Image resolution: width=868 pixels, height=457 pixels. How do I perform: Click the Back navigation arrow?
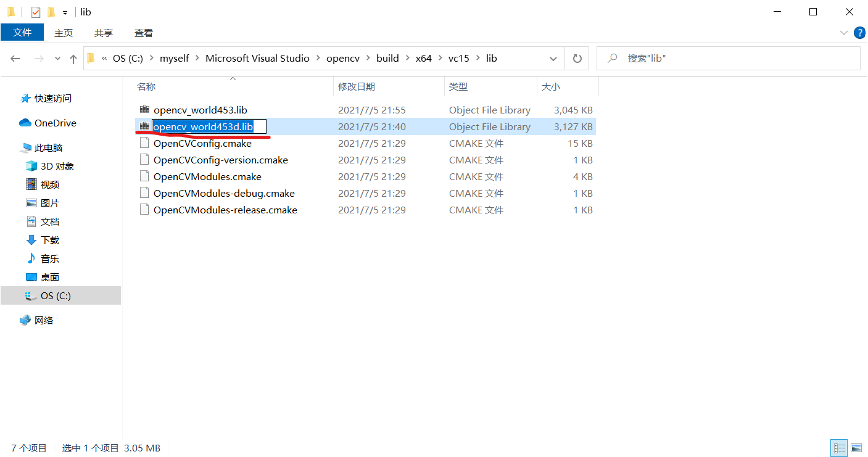tap(16, 59)
